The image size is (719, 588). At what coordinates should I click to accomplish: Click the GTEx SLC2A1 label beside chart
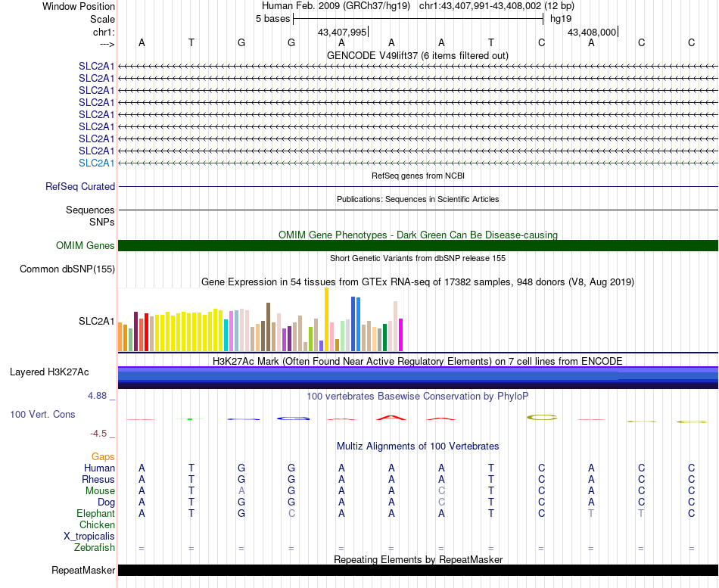96,321
